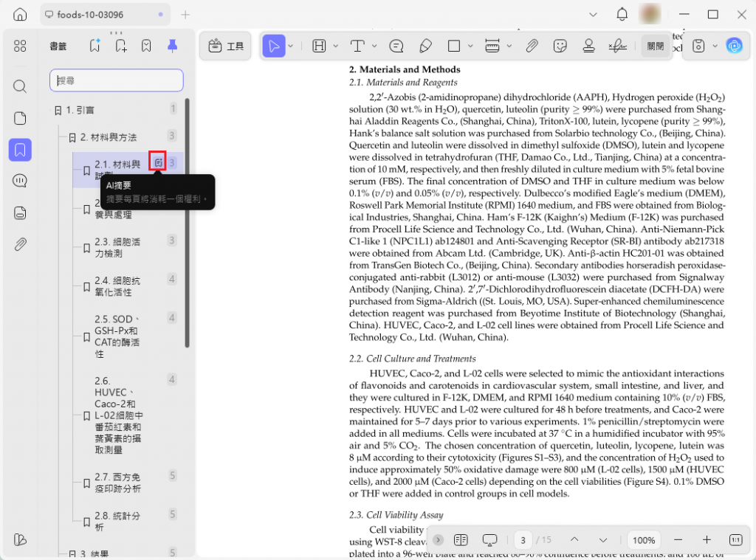Click the save document icon
This screenshot has height=560, width=756.
(698, 46)
